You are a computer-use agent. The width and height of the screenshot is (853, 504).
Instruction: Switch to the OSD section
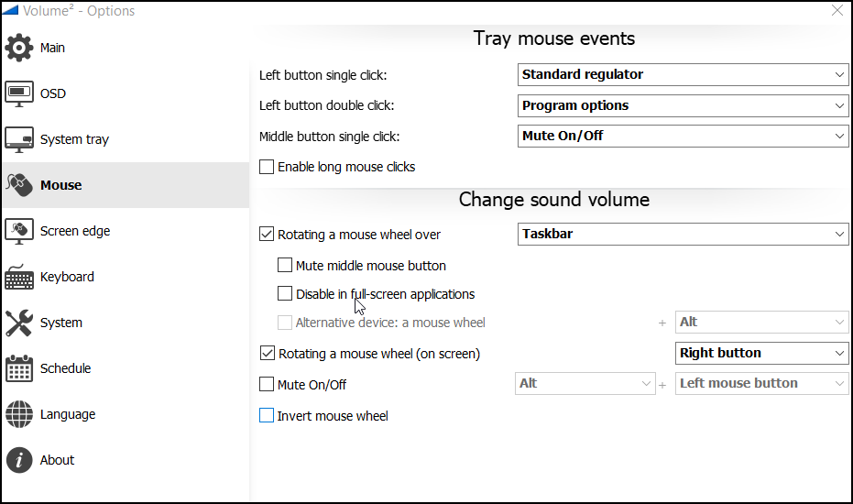(x=53, y=93)
